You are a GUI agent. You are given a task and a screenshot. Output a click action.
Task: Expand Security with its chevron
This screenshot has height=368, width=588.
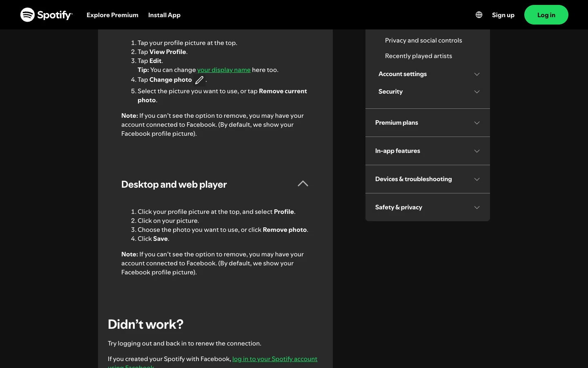(x=477, y=92)
